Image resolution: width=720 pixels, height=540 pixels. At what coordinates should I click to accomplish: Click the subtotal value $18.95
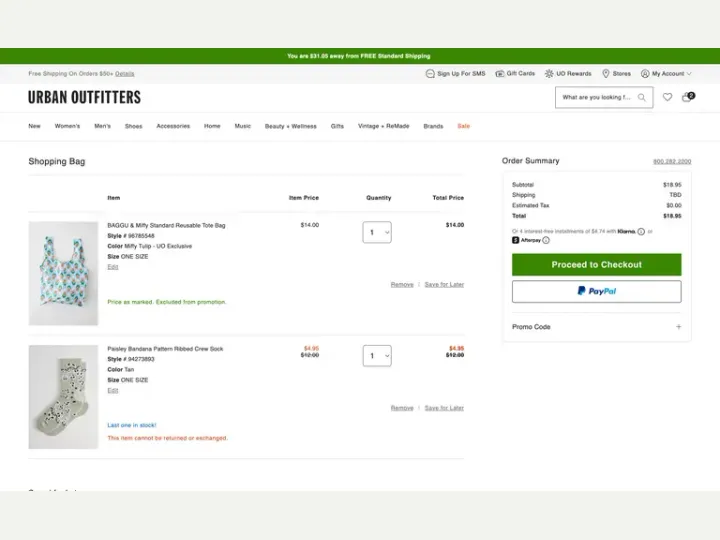(x=672, y=185)
